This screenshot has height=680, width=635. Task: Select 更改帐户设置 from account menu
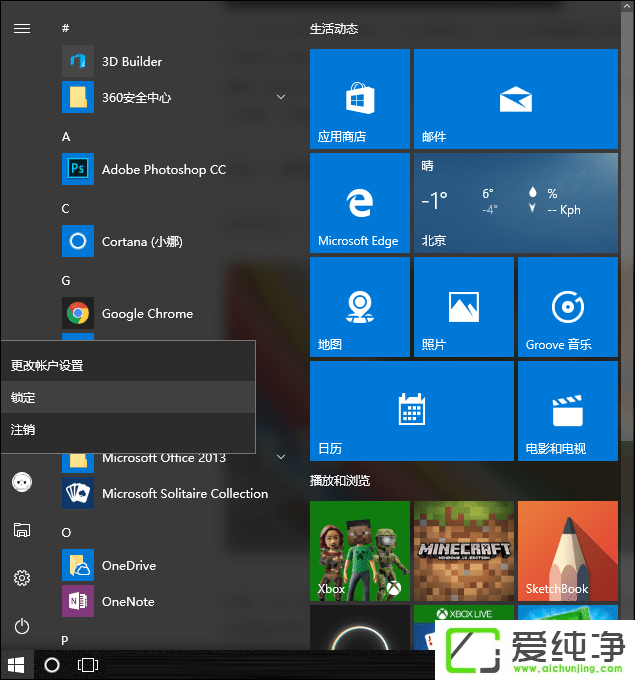click(x=128, y=365)
